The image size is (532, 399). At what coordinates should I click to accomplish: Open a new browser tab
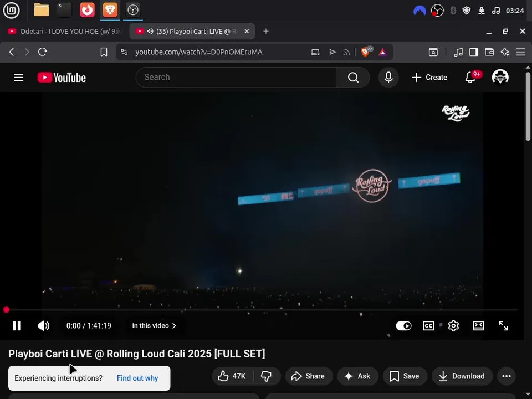[x=266, y=31]
